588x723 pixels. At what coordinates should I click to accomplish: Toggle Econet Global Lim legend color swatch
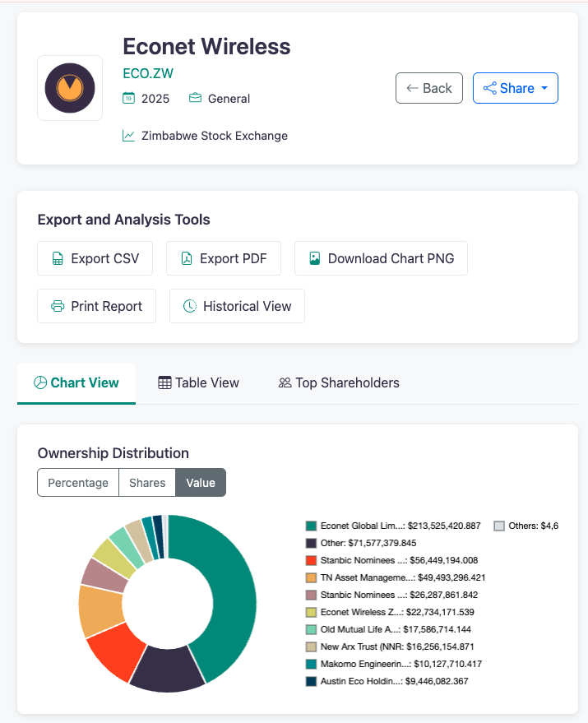pyautogui.click(x=312, y=526)
